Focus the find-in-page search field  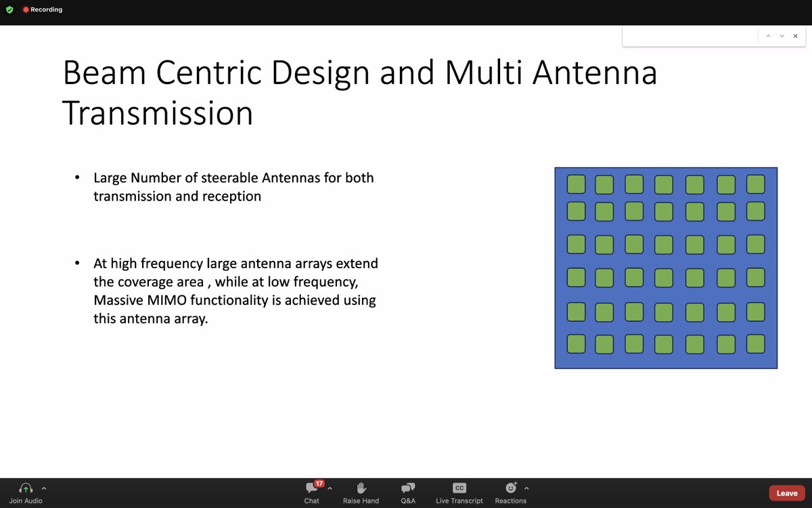coord(690,36)
